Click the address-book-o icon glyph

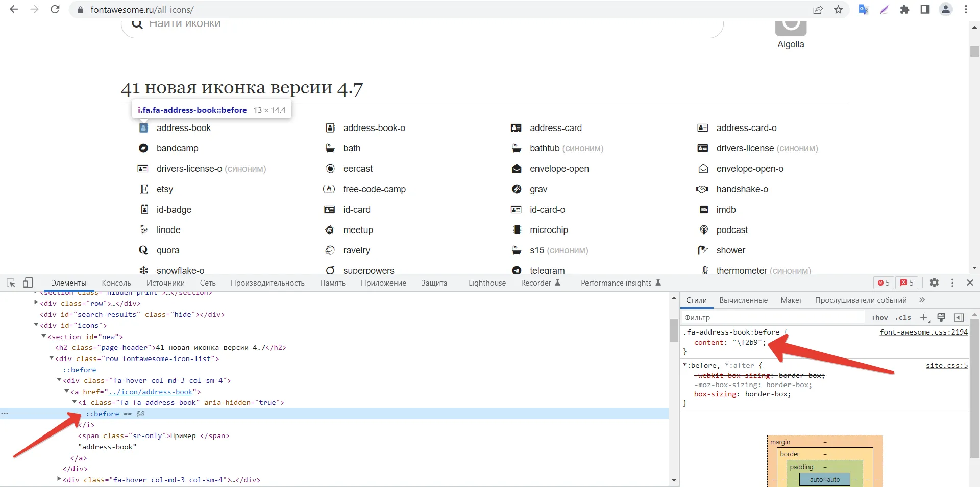[x=330, y=128]
